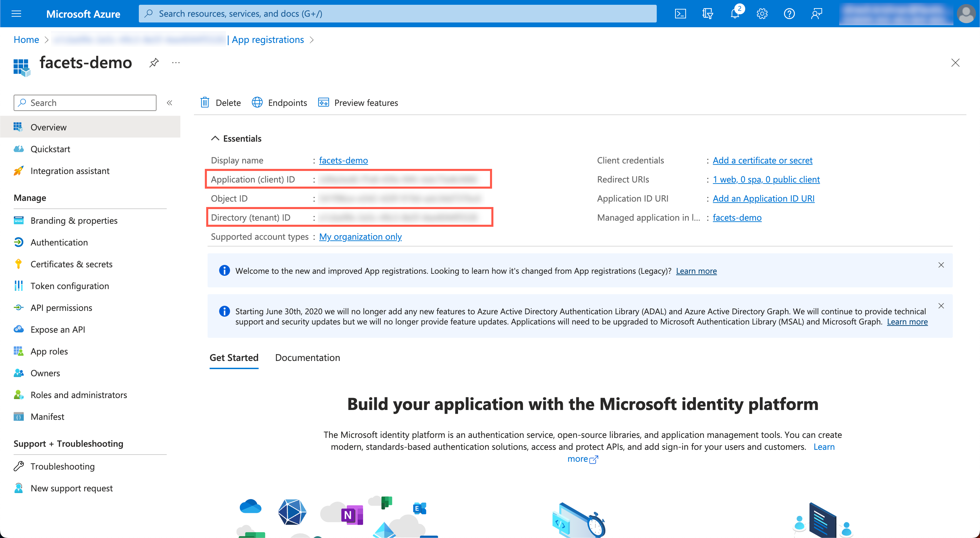Pin facets-demo to the dashboard
This screenshot has height=538, width=980.
coord(154,62)
